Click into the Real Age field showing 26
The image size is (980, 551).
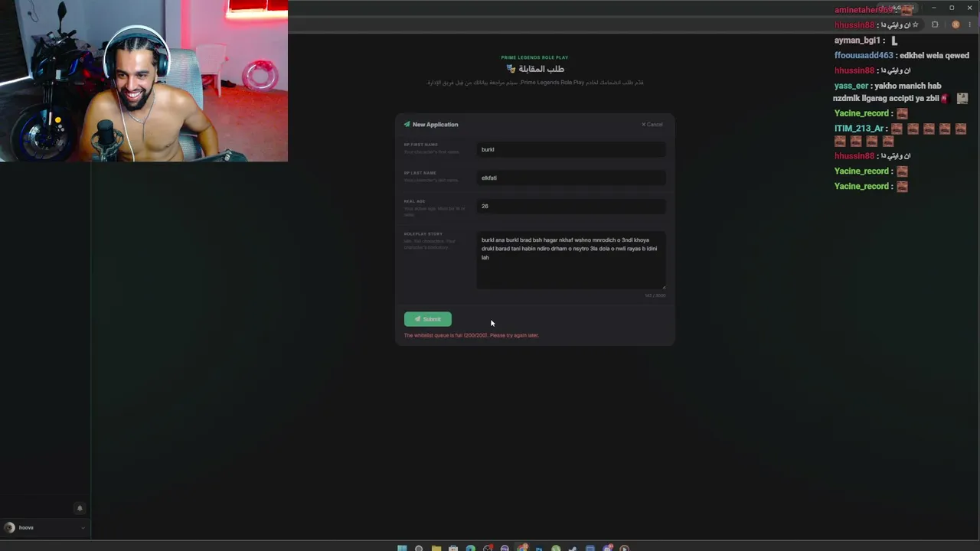[571, 206]
